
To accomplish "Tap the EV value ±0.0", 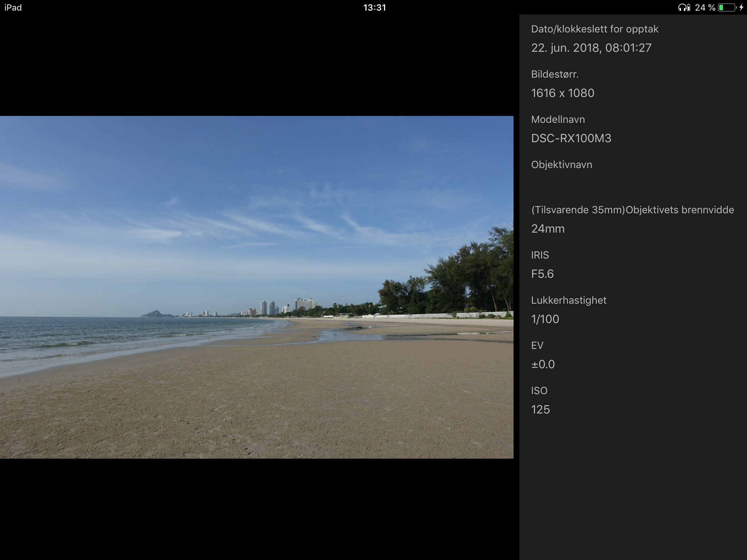I will (x=543, y=364).
